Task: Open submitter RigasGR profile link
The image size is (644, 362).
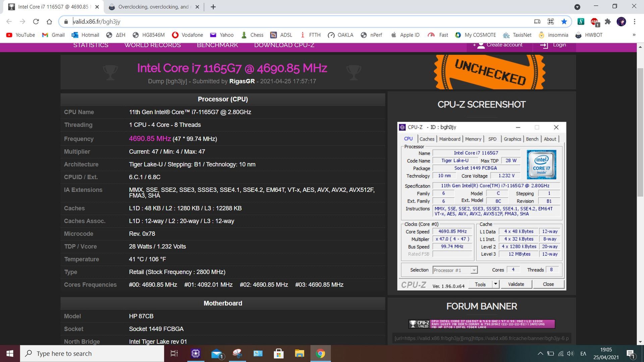Action: (x=242, y=81)
